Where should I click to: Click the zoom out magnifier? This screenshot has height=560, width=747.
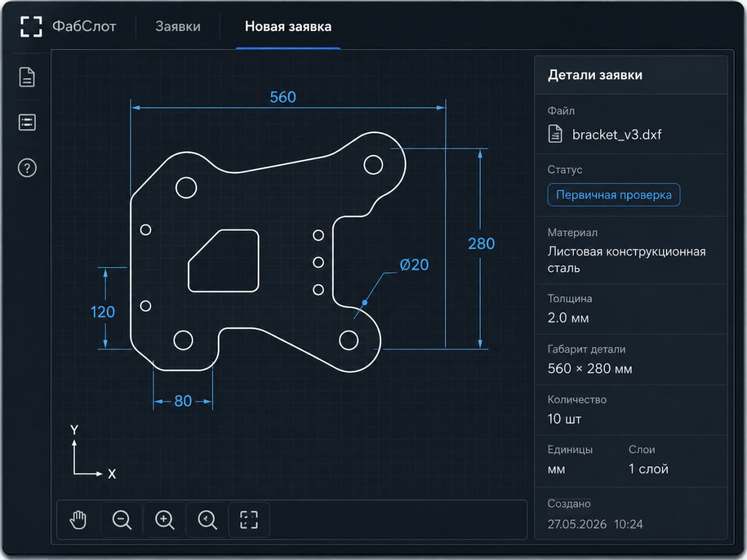(121, 519)
